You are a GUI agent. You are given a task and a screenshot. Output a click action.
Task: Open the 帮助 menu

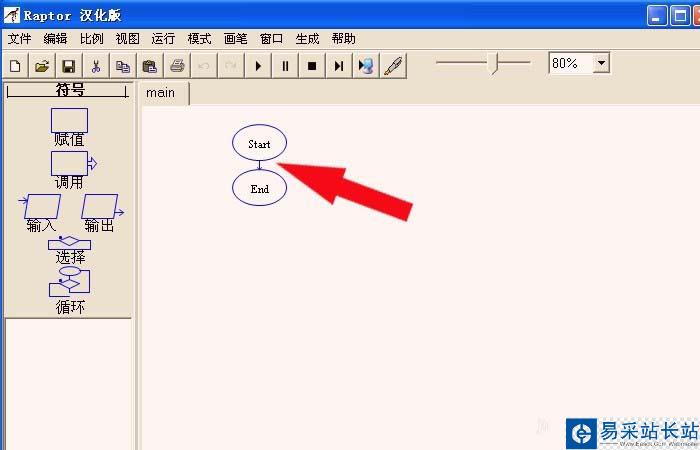point(343,39)
